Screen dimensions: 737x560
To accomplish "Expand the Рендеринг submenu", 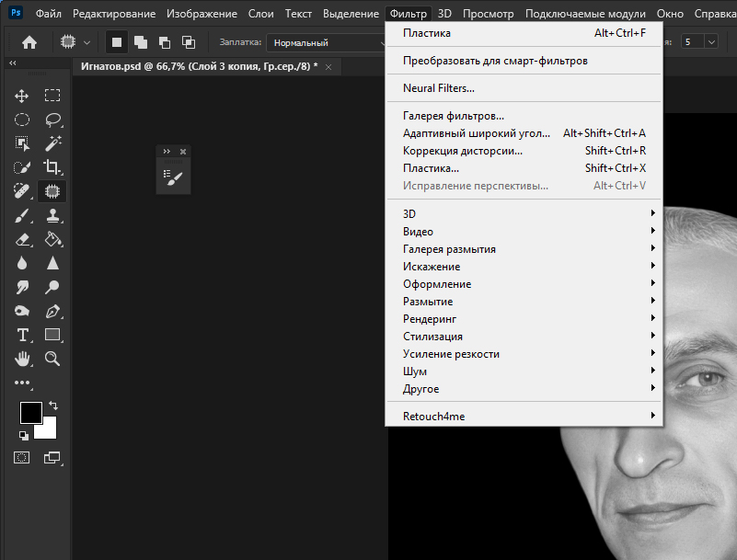I will click(x=524, y=319).
